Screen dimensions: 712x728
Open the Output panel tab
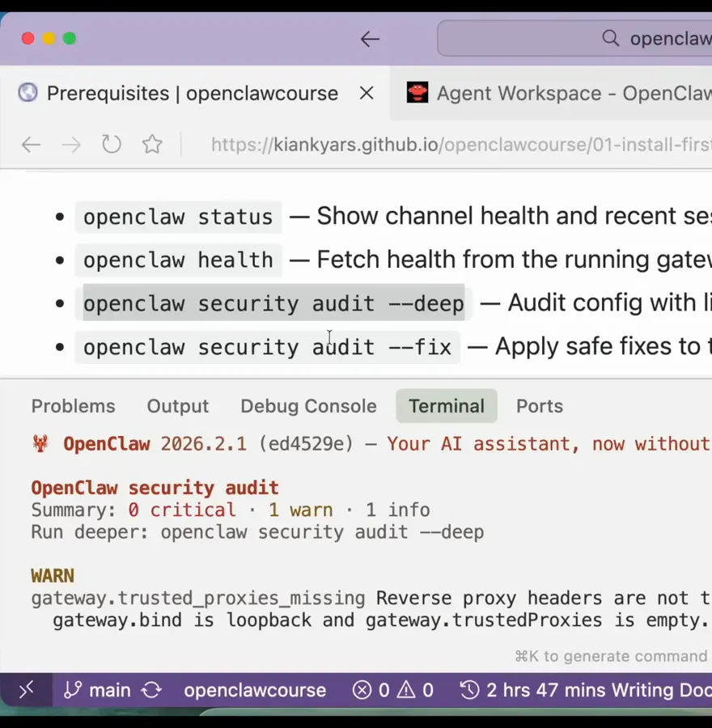(177, 406)
